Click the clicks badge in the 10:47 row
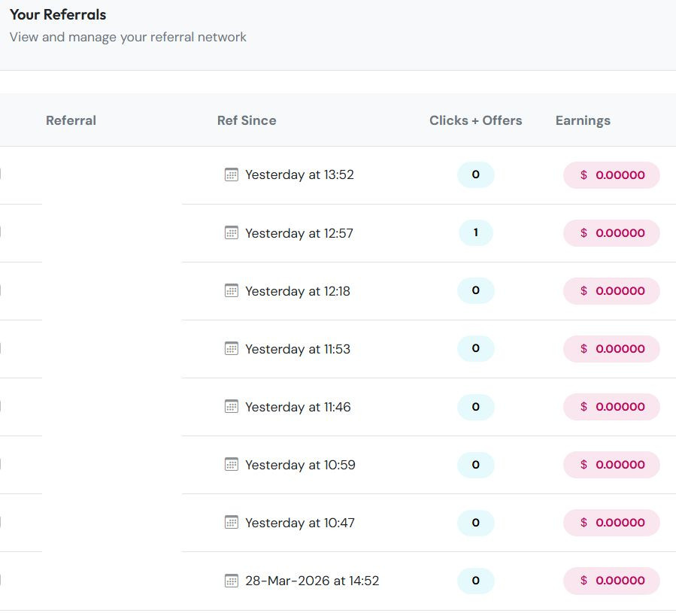This screenshot has height=616, width=676. pyautogui.click(x=475, y=523)
